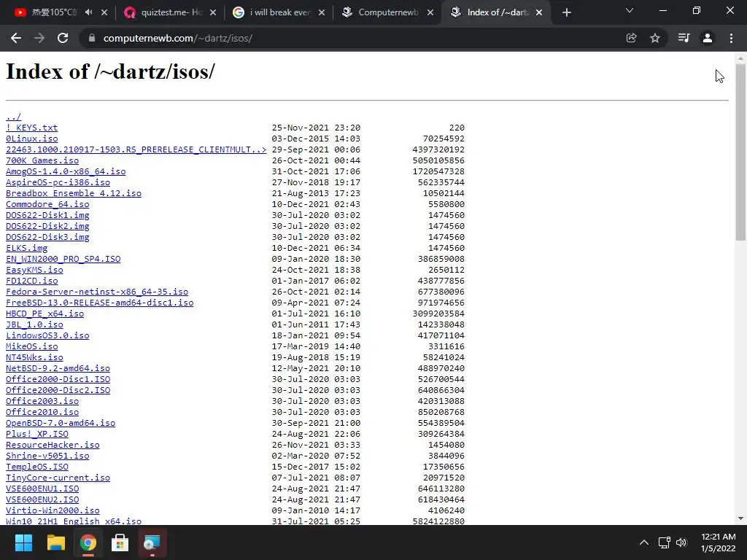Mute the YouTube tab audio
747x560 pixels.
coord(88,12)
